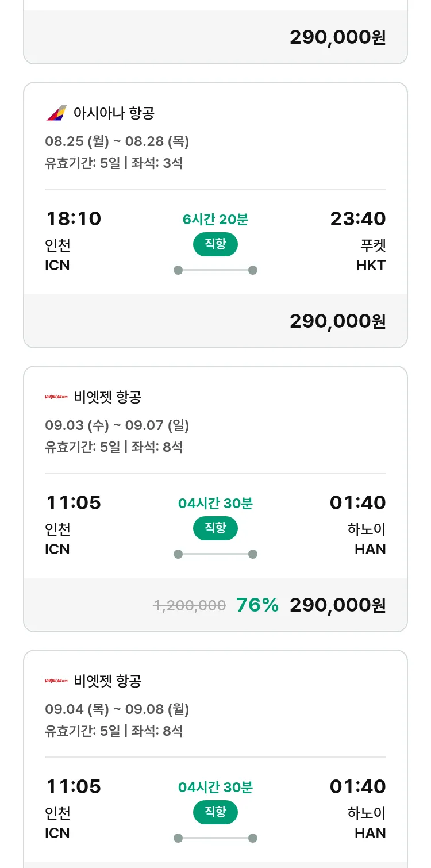
Task: Tap the 23:40 arrival time at 푸켓
Action: point(357,219)
